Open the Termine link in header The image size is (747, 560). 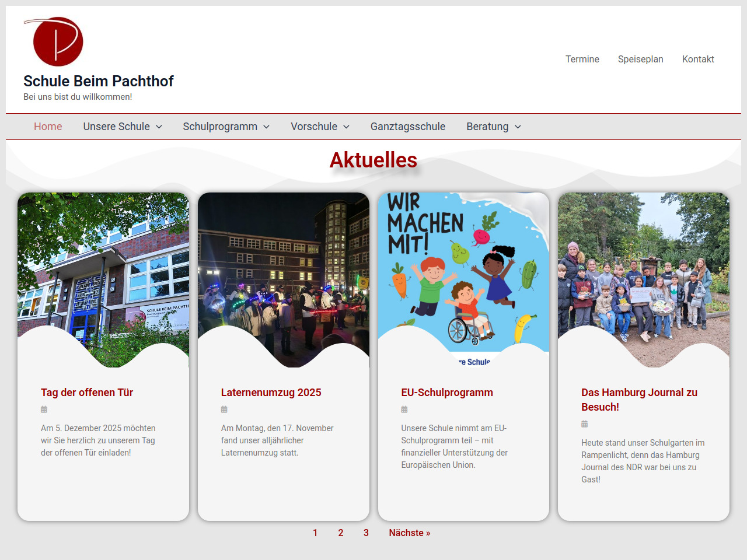[582, 59]
